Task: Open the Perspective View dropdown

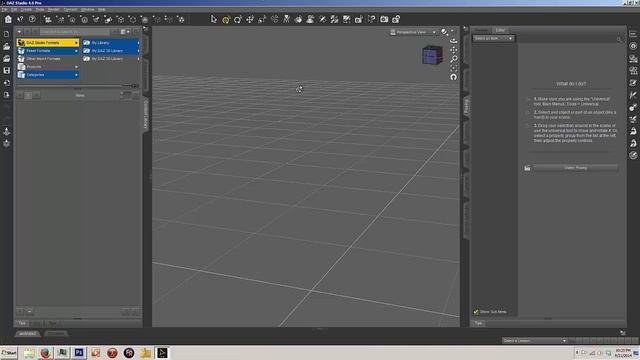Action: [x=413, y=32]
